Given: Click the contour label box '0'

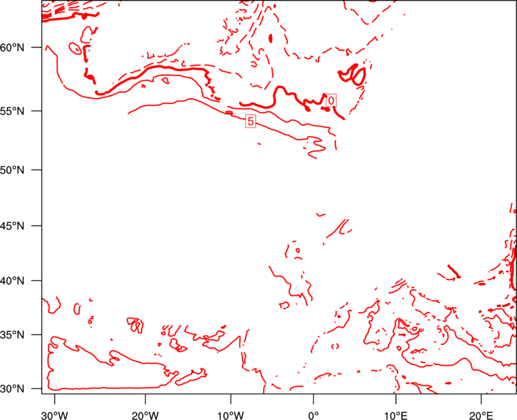Looking at the screenshot, I should point(331,100).
